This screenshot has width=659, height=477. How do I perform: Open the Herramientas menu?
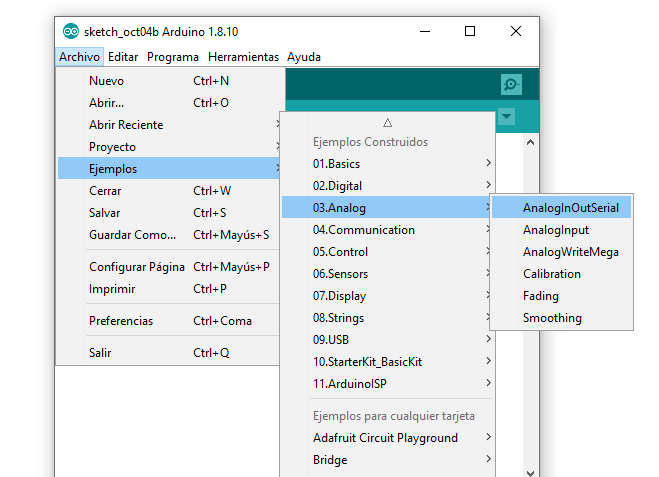(243, 57)
